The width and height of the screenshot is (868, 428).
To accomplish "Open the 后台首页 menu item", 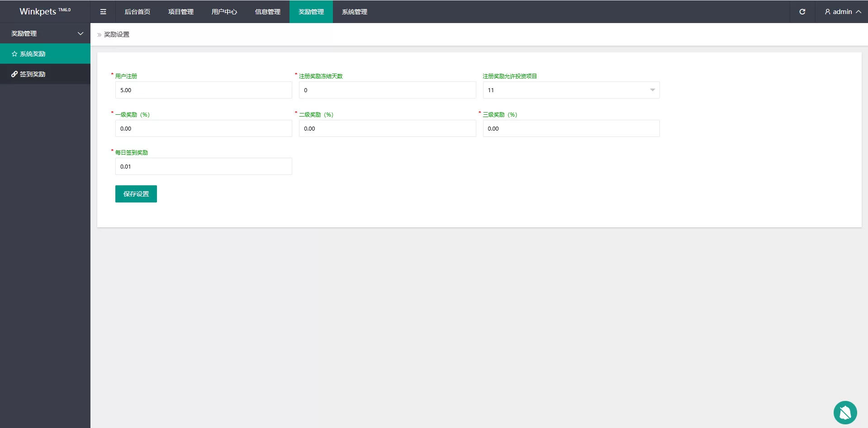I will (x=137, y=12).
